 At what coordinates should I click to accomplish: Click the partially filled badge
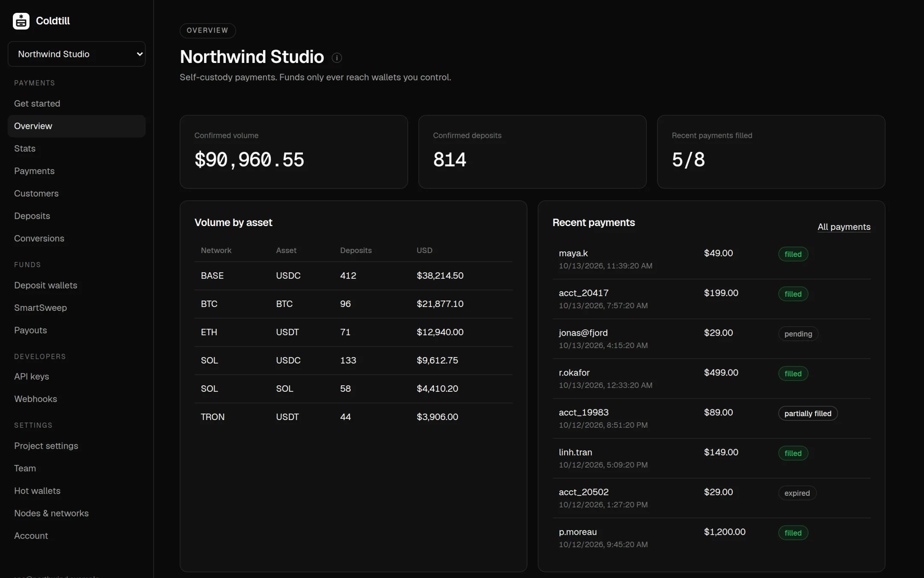point(808,414)
